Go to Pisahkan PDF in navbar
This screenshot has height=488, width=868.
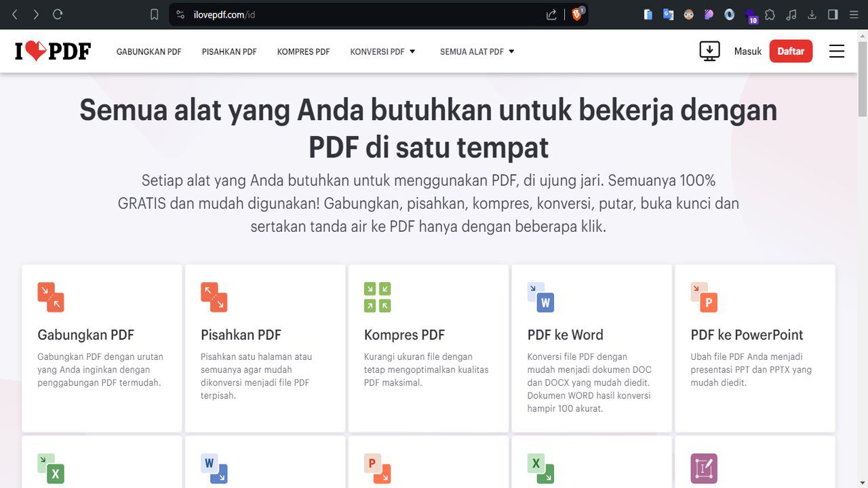(229, 52)
